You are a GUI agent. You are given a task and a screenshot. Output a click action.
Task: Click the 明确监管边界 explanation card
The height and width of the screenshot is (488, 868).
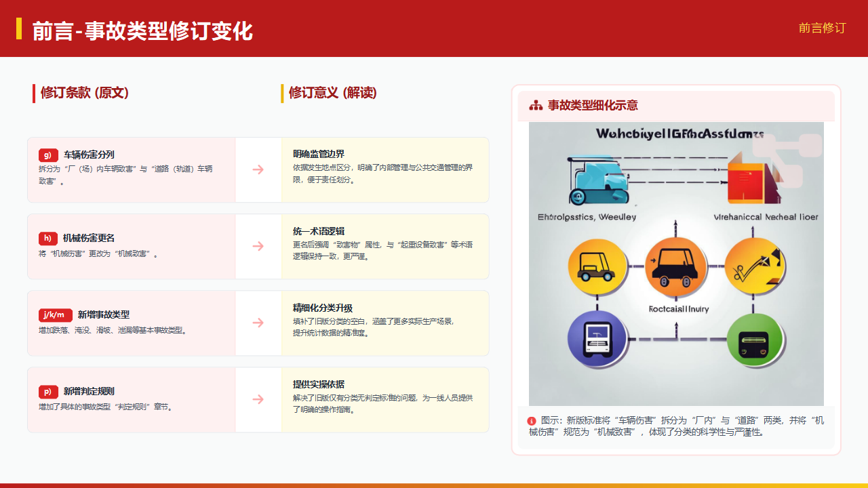(384, 169)
